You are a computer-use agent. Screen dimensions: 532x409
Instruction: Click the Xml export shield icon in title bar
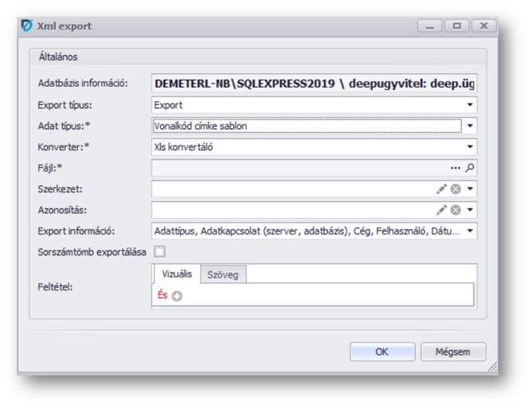(x=25, y=26)
